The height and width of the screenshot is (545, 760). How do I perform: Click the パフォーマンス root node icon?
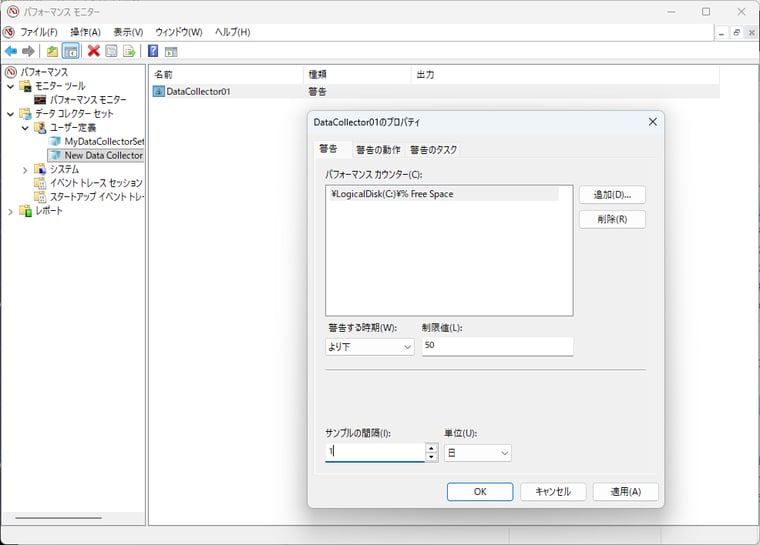pos(11,72)
